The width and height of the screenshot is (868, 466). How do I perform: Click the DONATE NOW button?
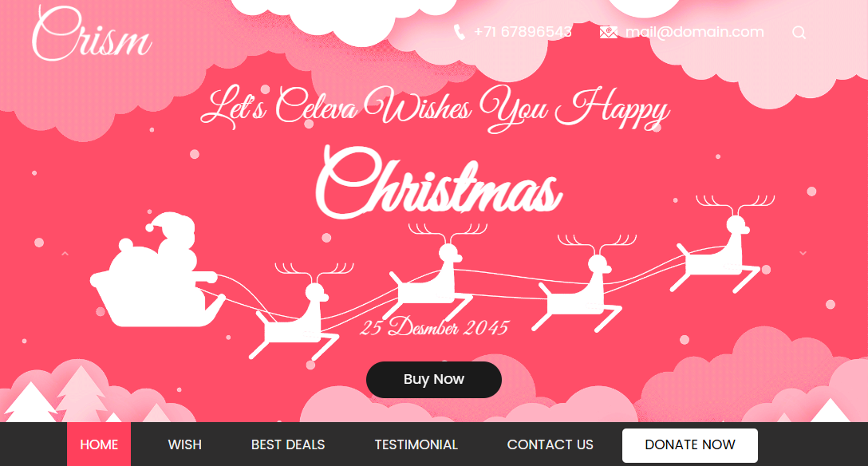click(690, 445)
